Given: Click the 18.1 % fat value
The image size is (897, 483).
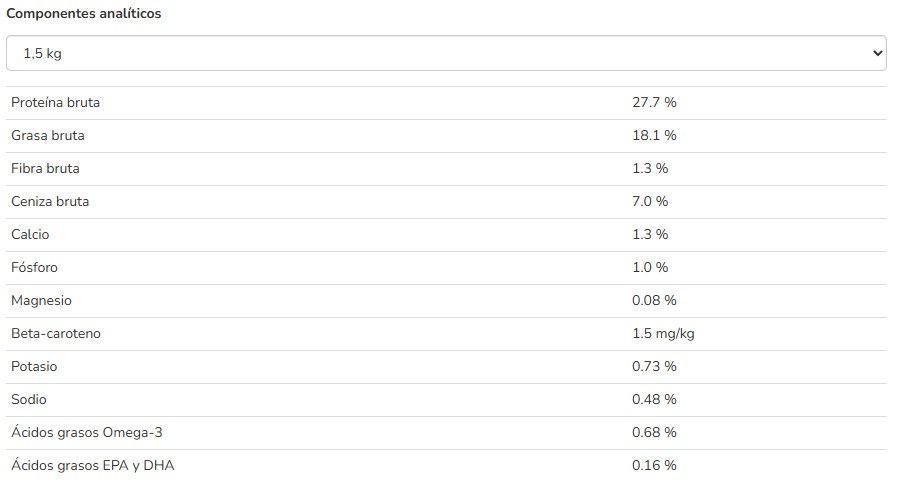Looking at the screenshot, I should pos(654,136).
